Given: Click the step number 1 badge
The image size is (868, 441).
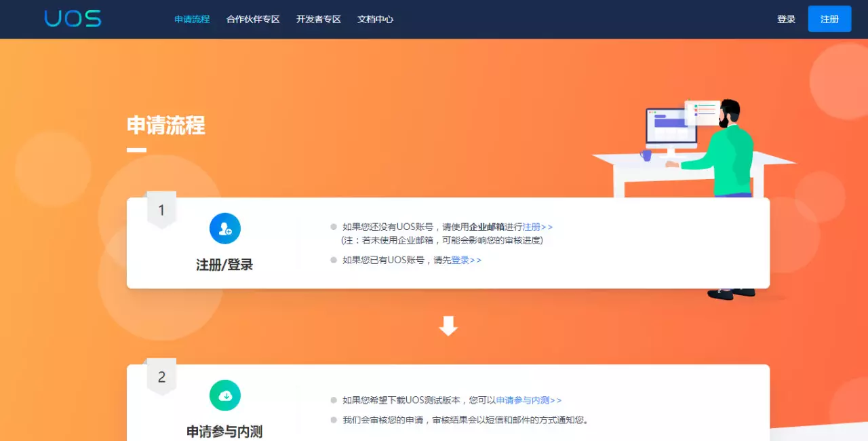Looking at the screenshot, I should (161, 210).
